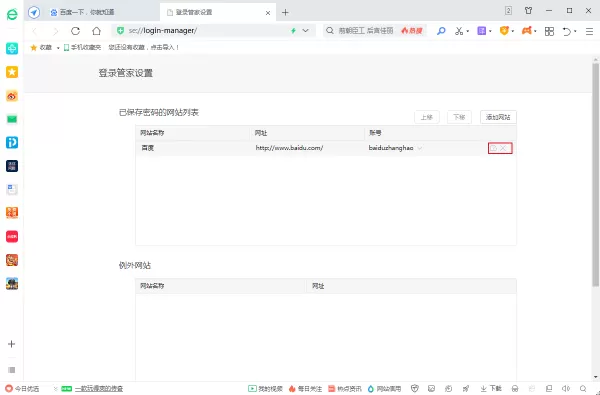Open the blue P sidebar icon
Image resolution: width=600 pixels, height=395 pixels.
pos(12,142)
